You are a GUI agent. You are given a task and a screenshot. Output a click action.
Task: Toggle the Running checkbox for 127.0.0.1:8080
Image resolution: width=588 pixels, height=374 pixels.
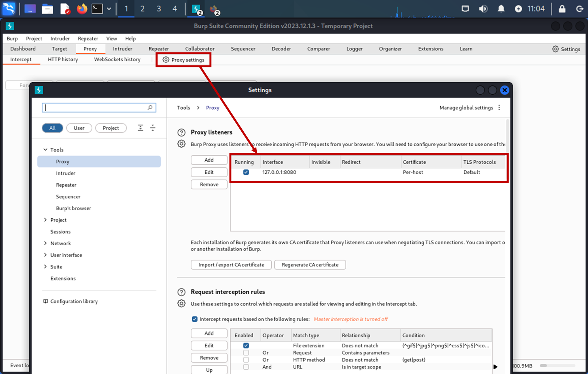tap(246, 172)
